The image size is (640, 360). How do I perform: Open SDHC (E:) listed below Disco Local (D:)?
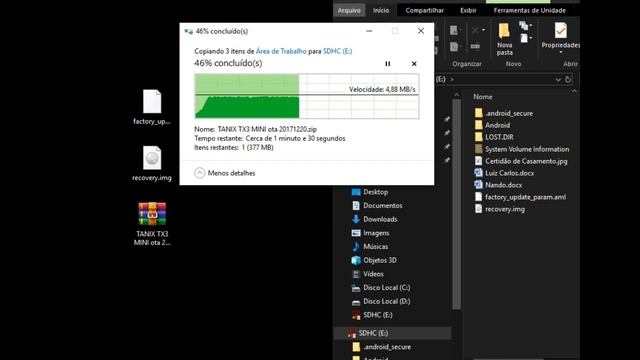(x=372, y=315)
